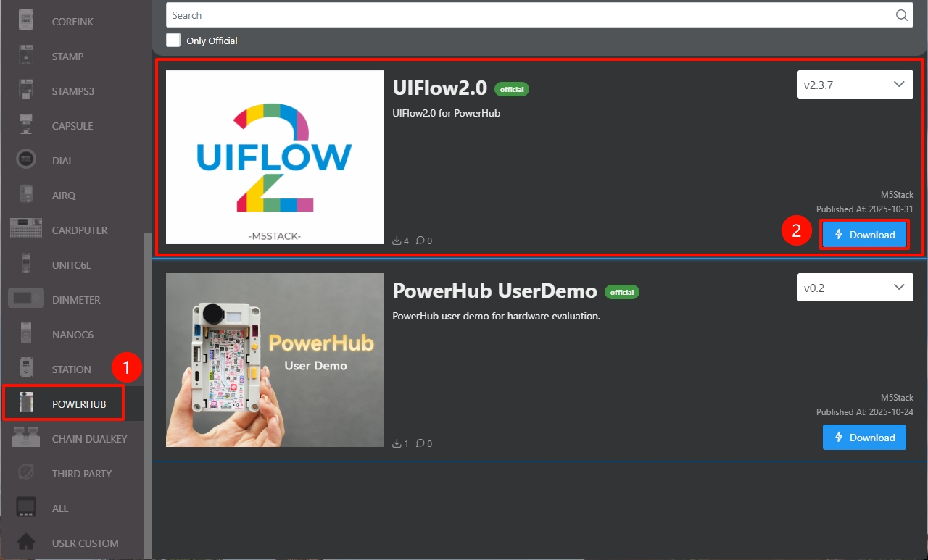This screenshot has width=928, height=560.
Task: Click the sidebar vertical scrollbar
Action: [148, 391]
